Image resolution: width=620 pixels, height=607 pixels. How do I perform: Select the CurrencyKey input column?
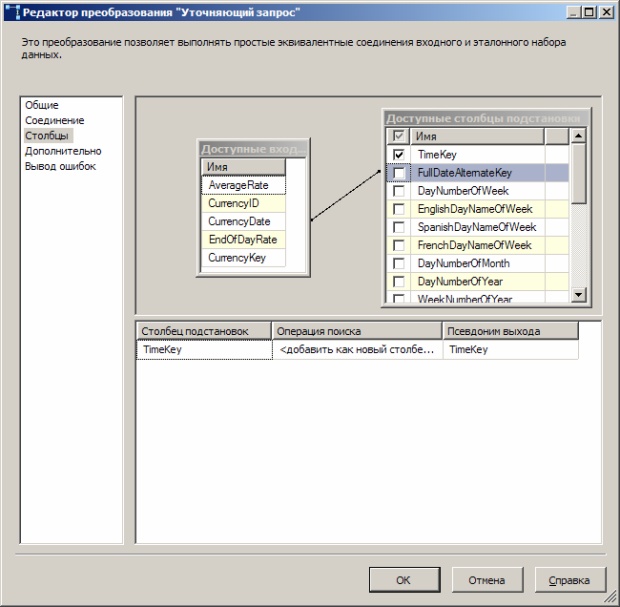tap(237, 258)
